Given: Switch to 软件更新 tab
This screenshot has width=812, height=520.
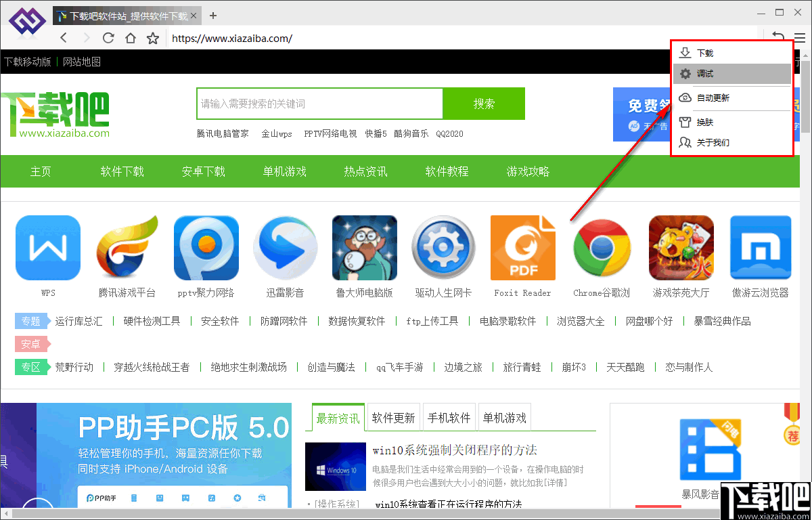Looking at the screenshot, I should 394,418.
